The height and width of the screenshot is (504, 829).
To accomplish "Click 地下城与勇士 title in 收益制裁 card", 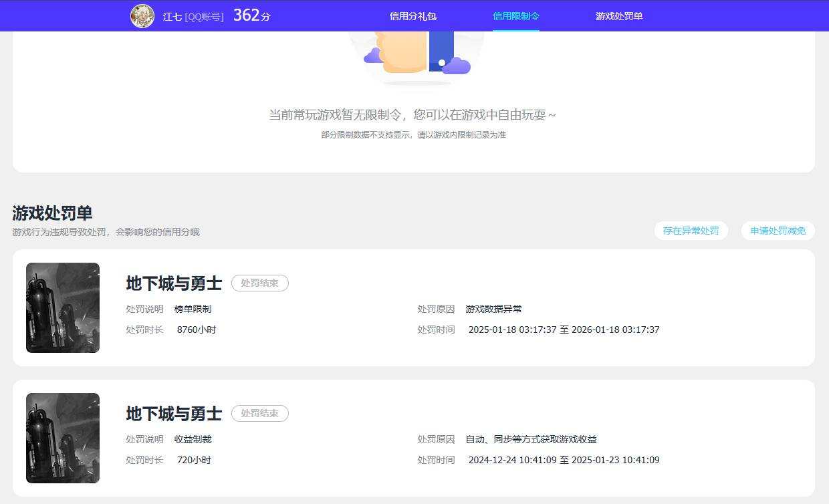I will 174,414.
